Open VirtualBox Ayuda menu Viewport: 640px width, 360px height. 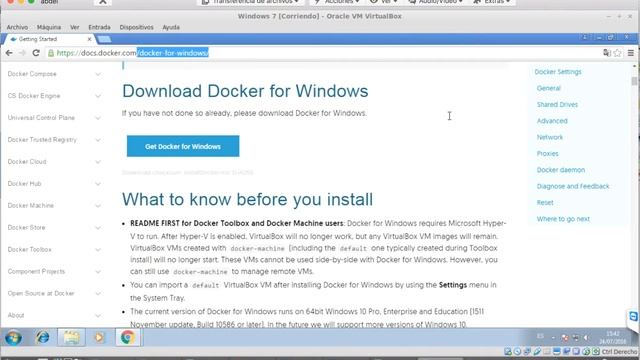(x=171, y=27)
